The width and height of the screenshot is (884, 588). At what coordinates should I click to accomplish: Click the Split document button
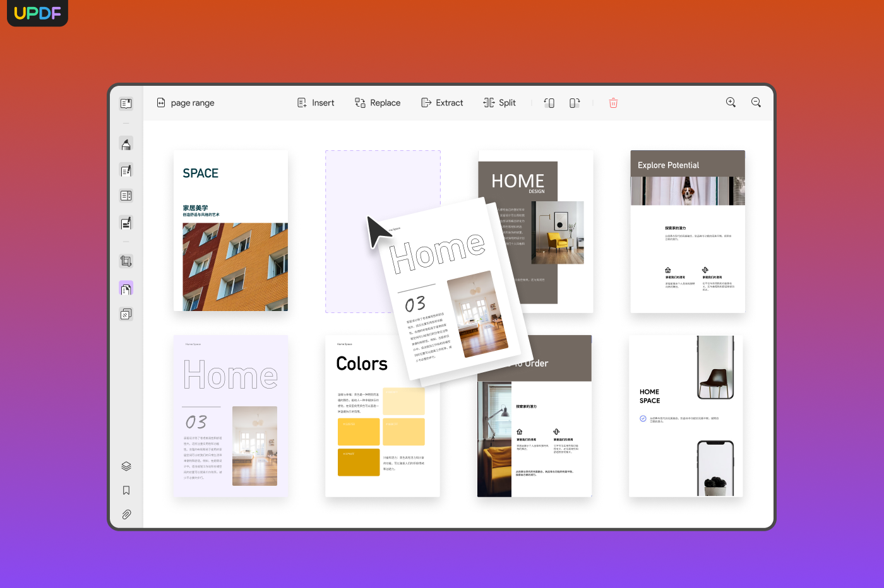pyautogui.click(x=499, y=103)
